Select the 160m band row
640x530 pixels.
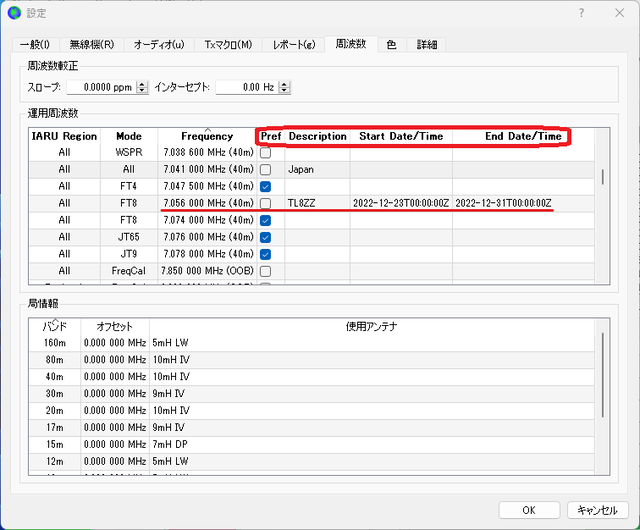click(x=311, y=343)
